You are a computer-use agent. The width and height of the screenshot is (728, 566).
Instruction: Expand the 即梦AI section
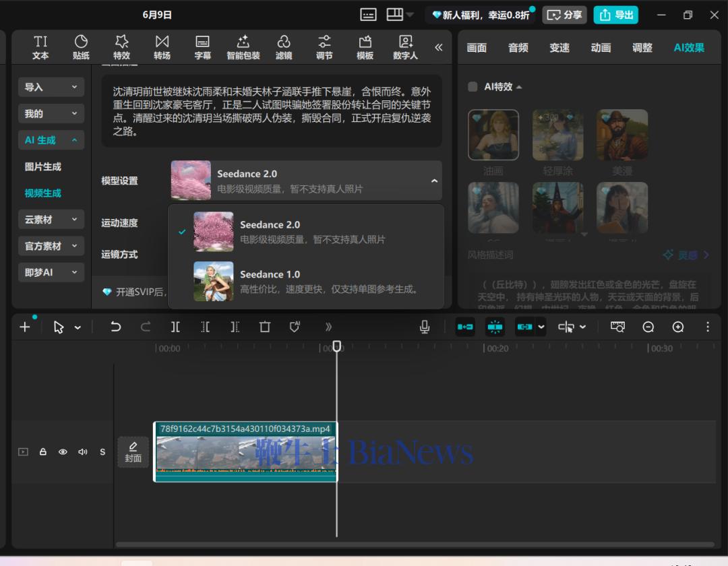51,272
